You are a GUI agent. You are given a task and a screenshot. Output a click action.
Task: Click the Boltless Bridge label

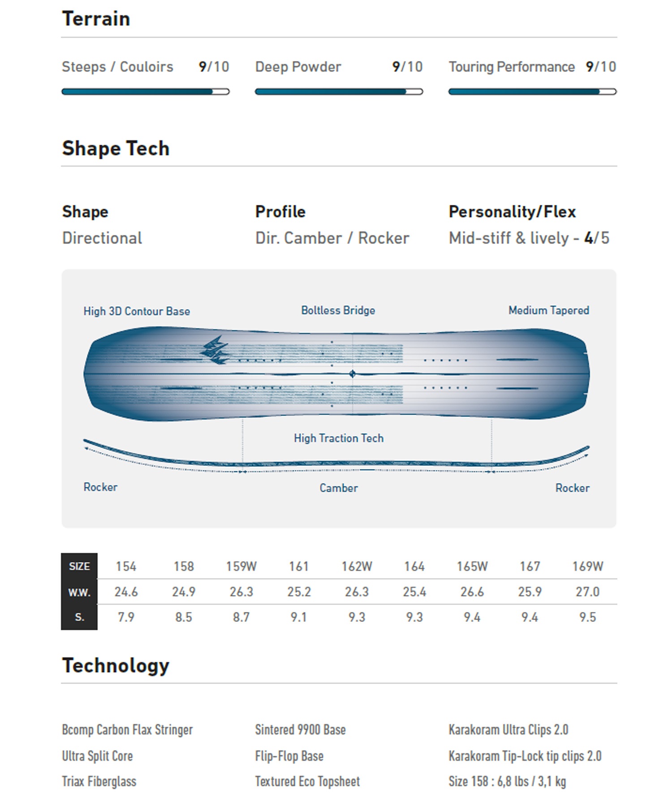338,310
